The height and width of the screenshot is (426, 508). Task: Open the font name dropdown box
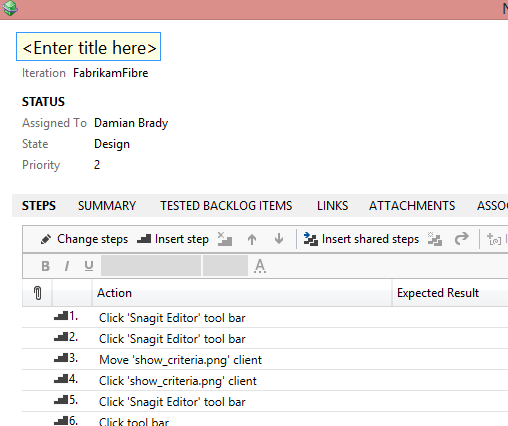pos(151,266)
